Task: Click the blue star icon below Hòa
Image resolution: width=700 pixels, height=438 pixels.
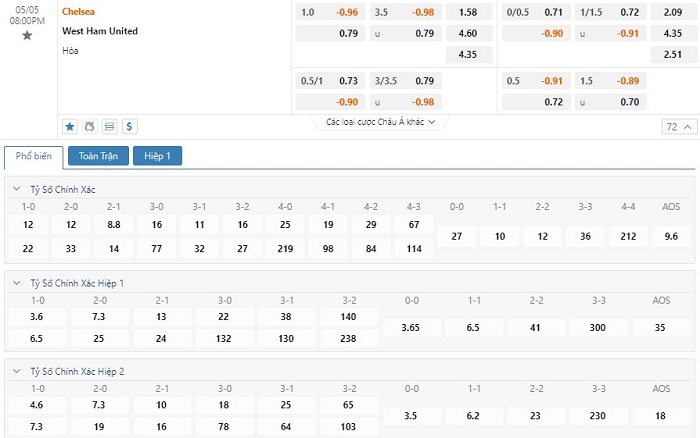Action: pyautogui.click(x=70, y=127)
